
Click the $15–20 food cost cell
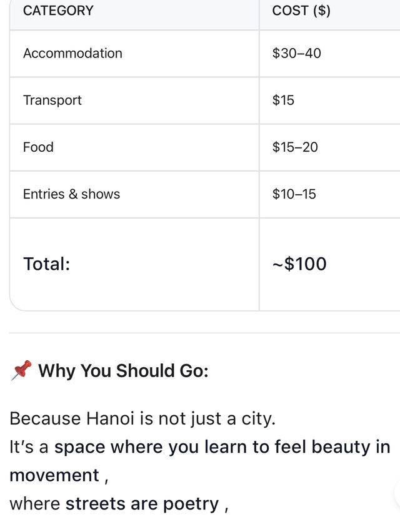[x=295, y=147]
